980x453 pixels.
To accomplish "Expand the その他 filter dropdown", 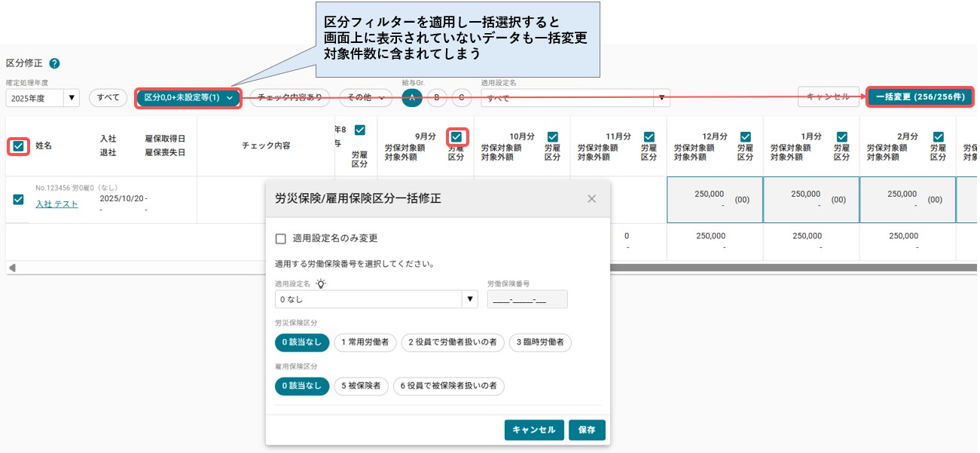I will click(366, 97).
